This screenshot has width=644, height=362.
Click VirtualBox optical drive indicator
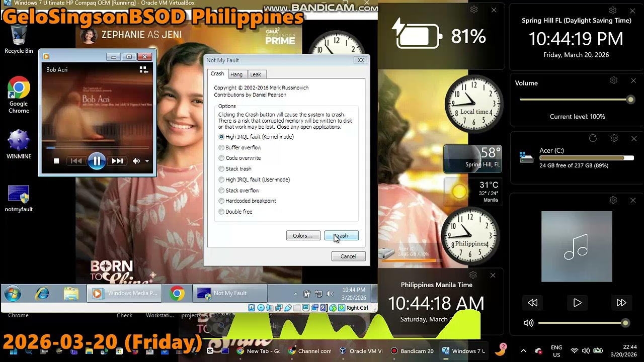261,308
